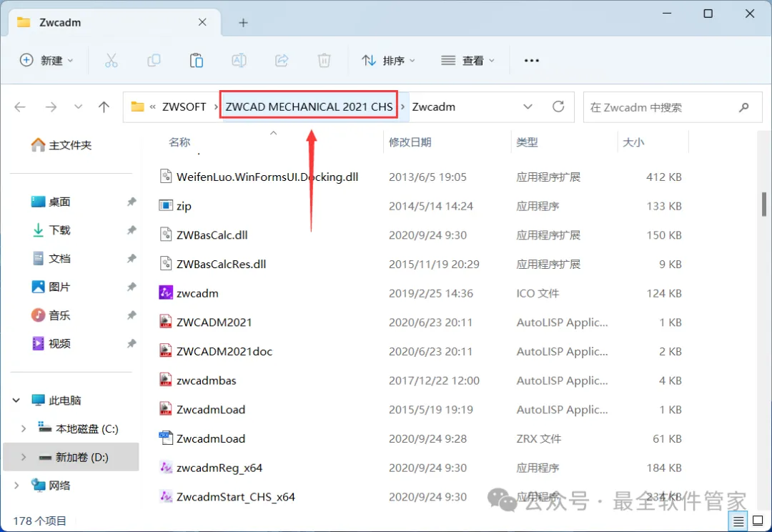Show hidden breadcrumb path chevrons

click(153, 107)
